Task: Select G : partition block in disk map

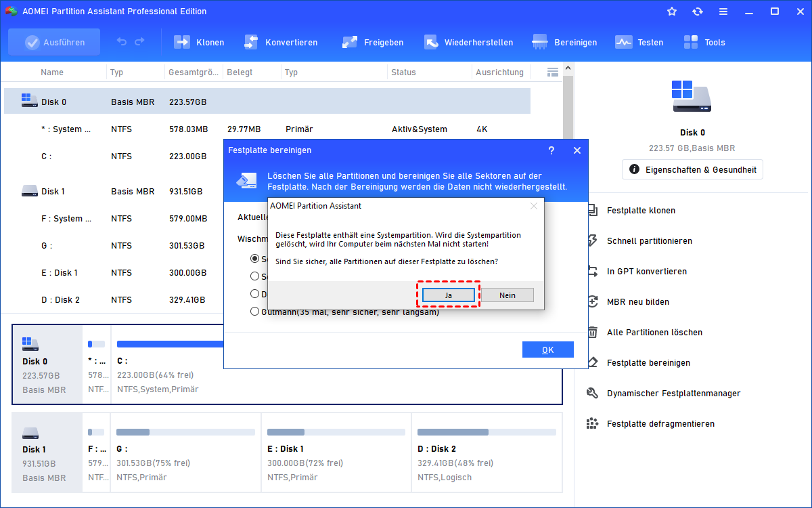Action: (x=185, y=452)
